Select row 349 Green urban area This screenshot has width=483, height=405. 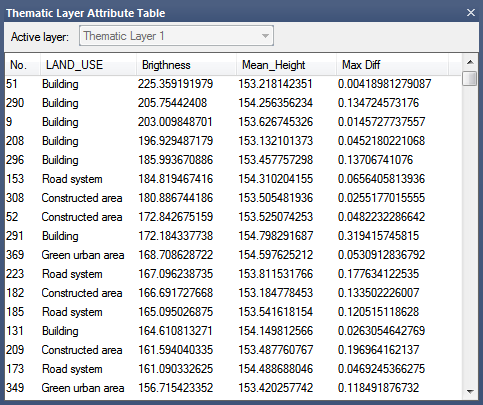coord(233,388)
